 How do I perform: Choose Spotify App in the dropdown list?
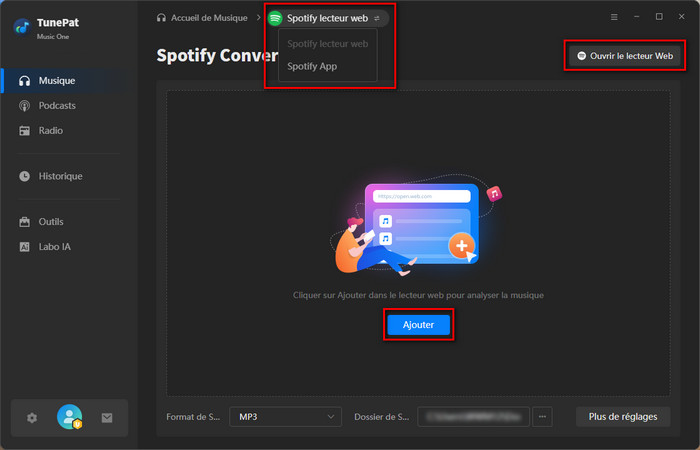(328, 67)
